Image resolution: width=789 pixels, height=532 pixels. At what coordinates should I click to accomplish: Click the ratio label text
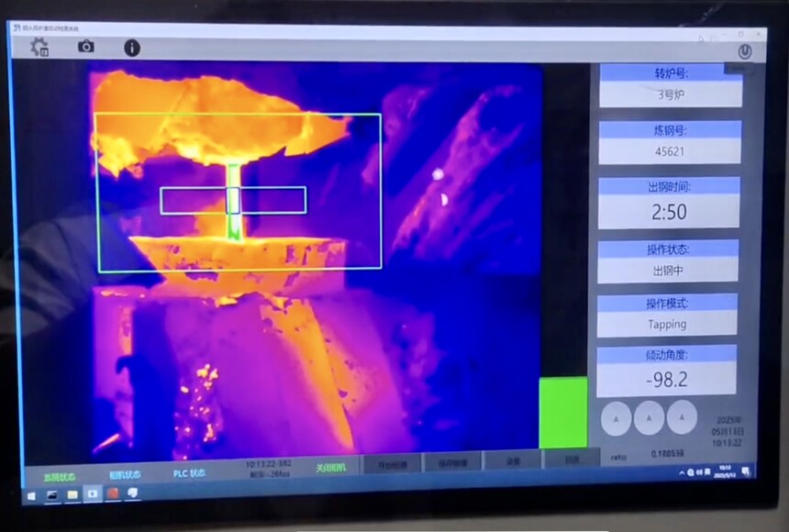tap(618, 457)
